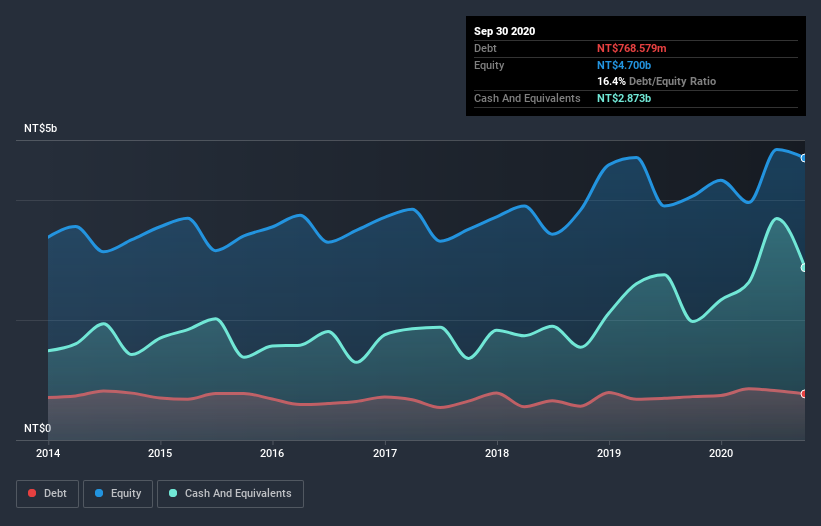Toggle the Equity legend button
The width and height of the screenshot is (821, 526).
118,494
